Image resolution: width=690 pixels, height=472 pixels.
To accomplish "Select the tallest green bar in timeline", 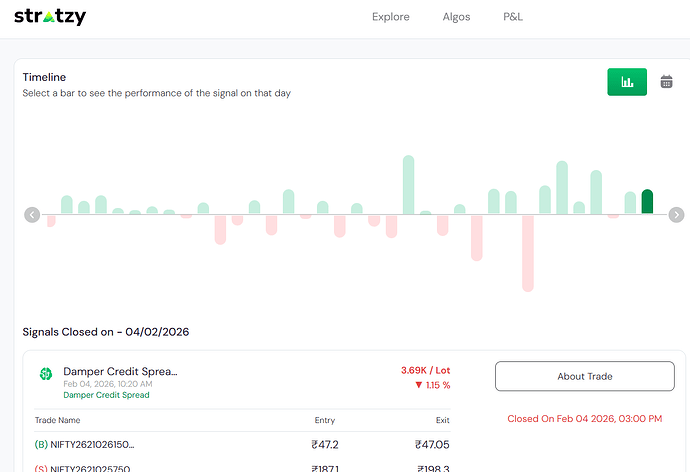I will point(408,185).
